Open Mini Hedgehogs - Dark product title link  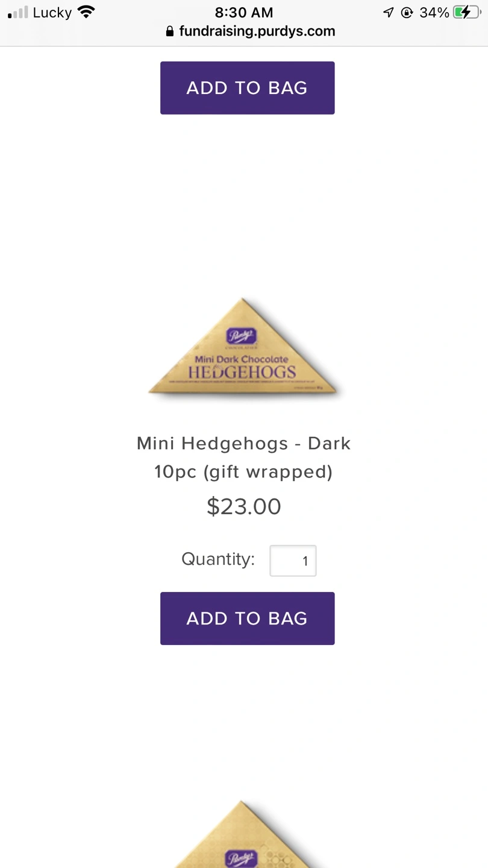[244, 458]
